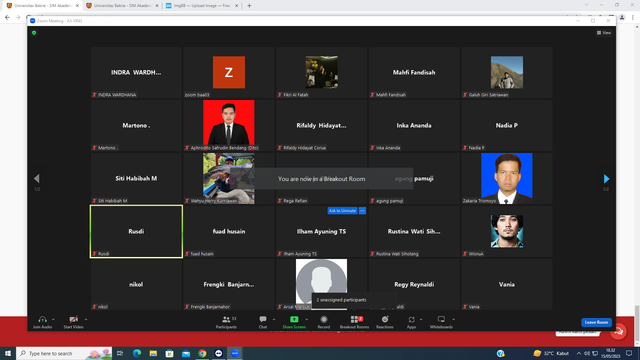Switch to the second Universitas Bakrie tab
Viewport: 640px width, 360px height.
point(122,6)
